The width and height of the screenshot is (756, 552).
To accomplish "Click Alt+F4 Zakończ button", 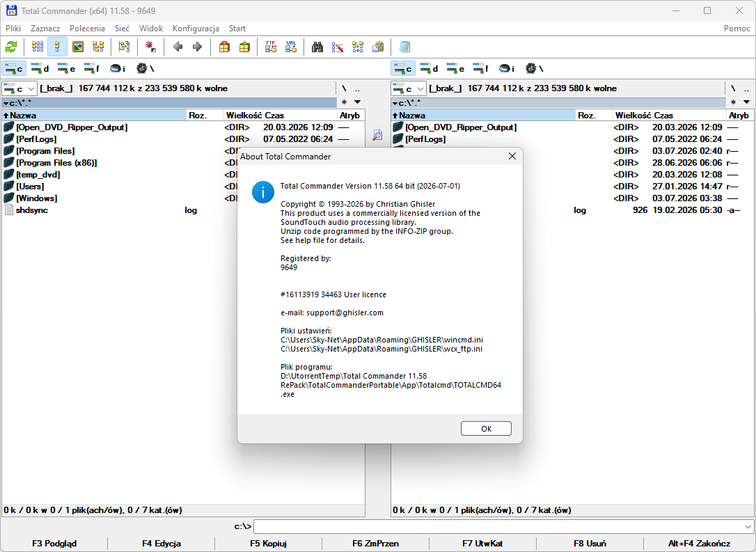I will click(x=699, y=544).
